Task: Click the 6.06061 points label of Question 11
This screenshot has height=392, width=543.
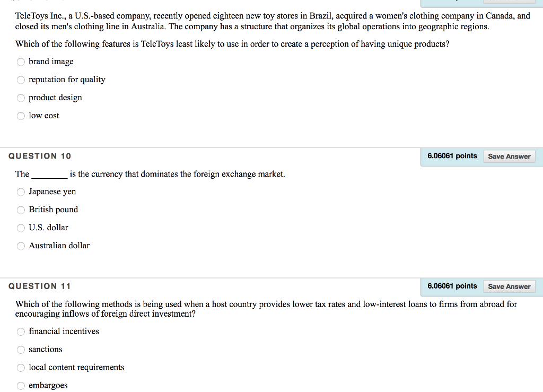Action: (x=452, y=286)
